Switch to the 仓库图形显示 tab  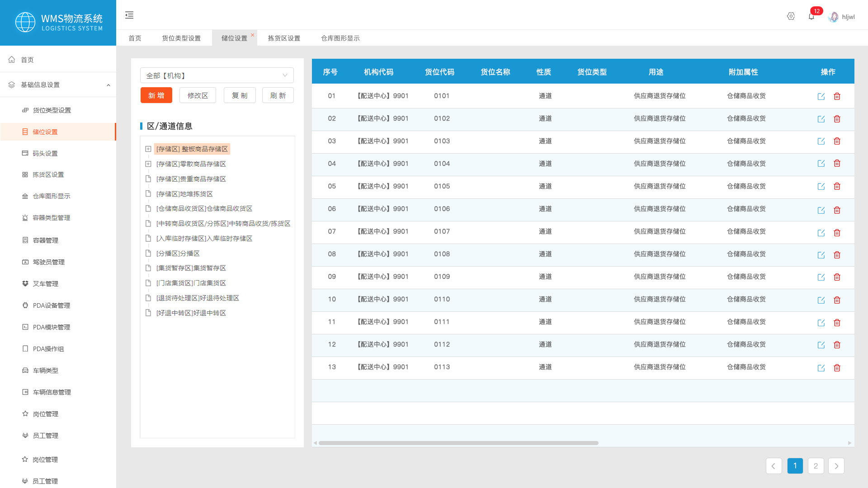340,38
